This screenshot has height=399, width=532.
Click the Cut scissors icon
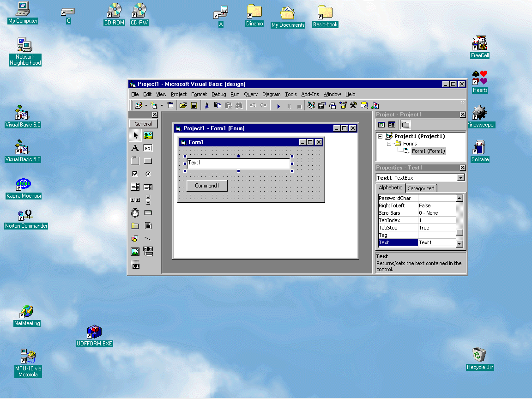[207, 105]
